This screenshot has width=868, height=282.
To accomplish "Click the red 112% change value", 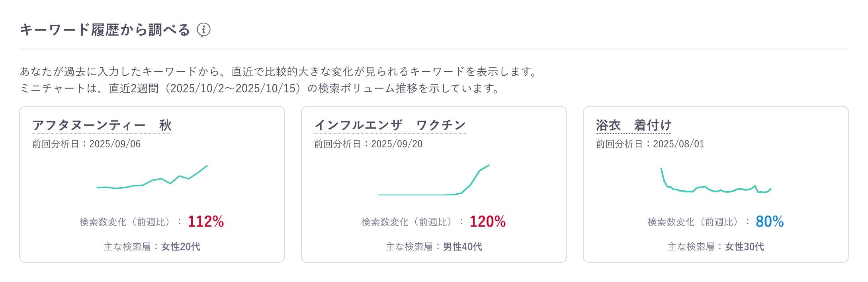I will (206, 221).
